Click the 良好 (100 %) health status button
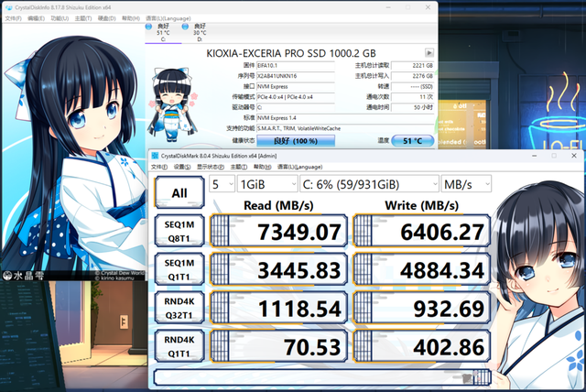 (296, 141)
